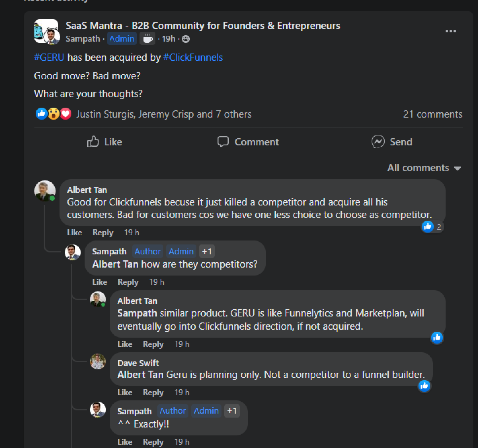
Task: Open the #GERU hashtag link
Action: (49, 57)
